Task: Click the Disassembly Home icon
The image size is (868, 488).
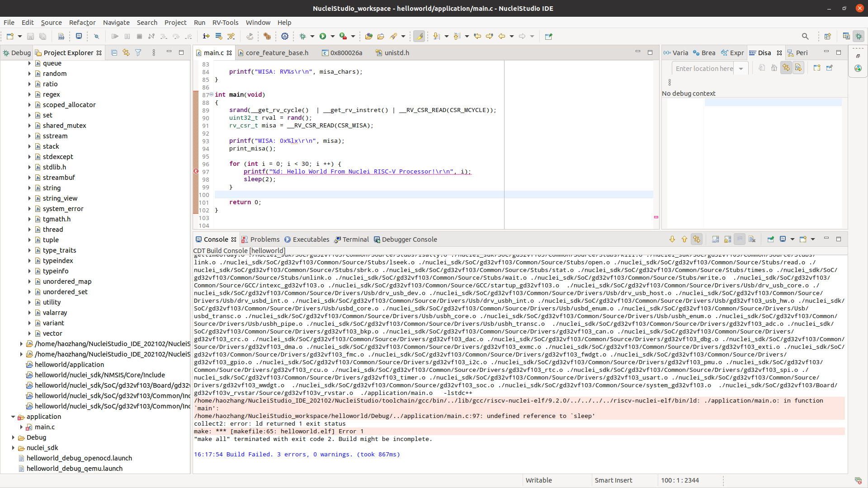Action: tap(774, 68)
